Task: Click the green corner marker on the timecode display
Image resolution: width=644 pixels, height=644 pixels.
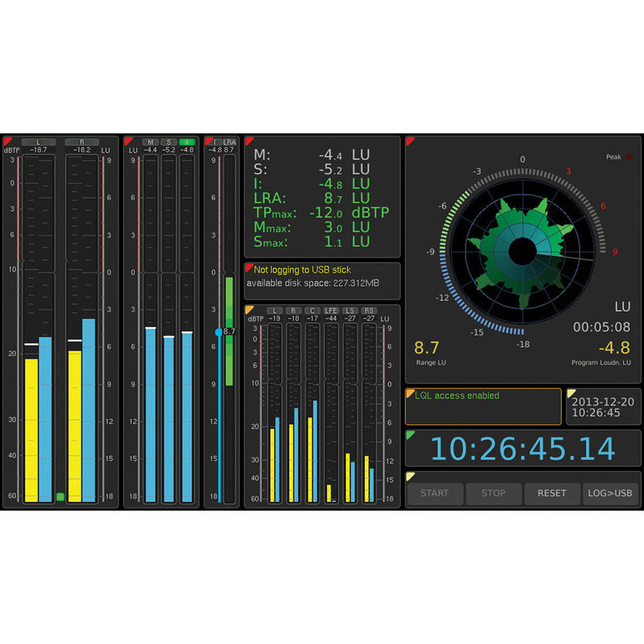Action: coord(410,435)
